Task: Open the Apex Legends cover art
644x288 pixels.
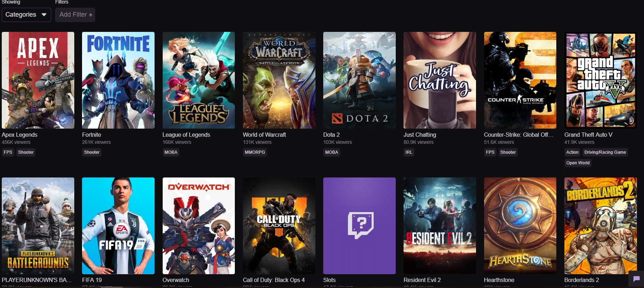Action: tap(38, 80)
